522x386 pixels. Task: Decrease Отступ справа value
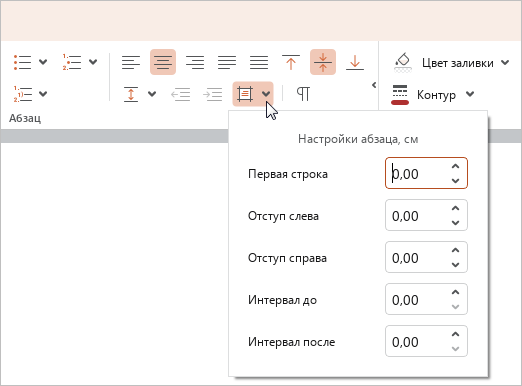pos(455,265)
